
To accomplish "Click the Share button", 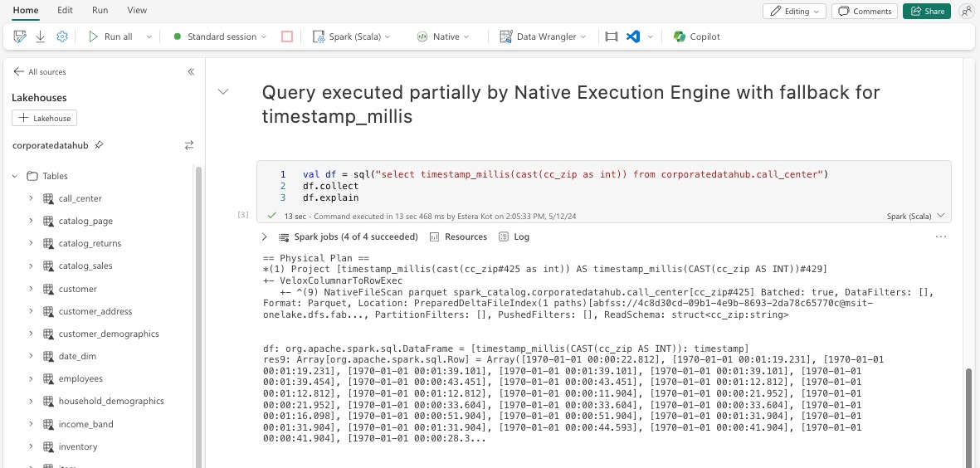I will [x=927, y=11].
